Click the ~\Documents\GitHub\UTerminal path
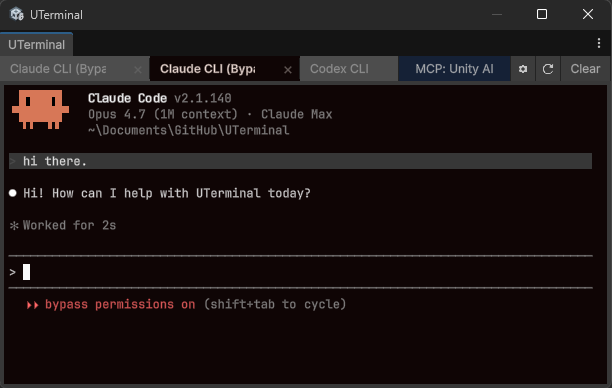This screenshot has width=612, height=388. [x=189, y=130]
